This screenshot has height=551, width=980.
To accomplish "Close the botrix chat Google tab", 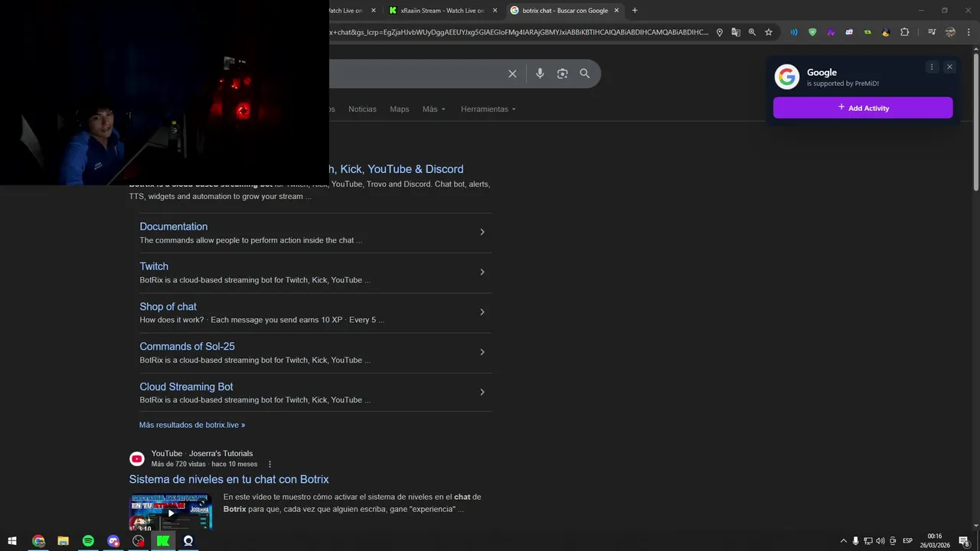I will point(616,11).
